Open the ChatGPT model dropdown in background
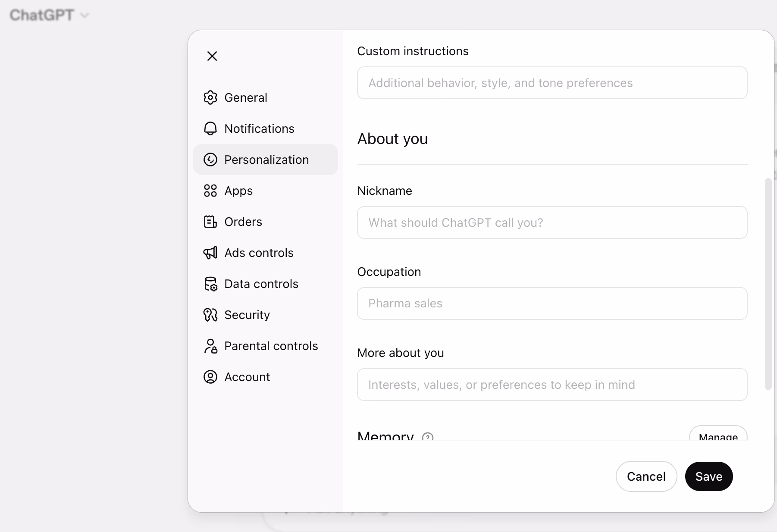This screenshot has width=777, height=532. [x=49, y=15]
